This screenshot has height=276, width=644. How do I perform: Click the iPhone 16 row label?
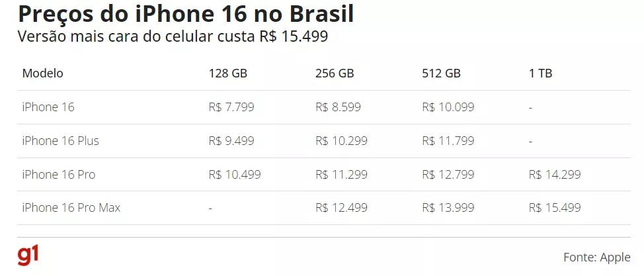(48, 107)
